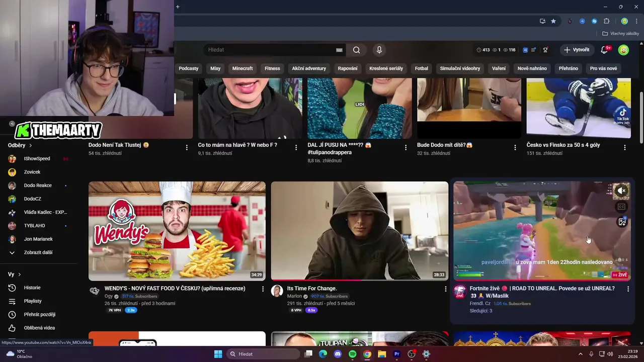Unmute the Fortnite live preview

click(622, 191)
